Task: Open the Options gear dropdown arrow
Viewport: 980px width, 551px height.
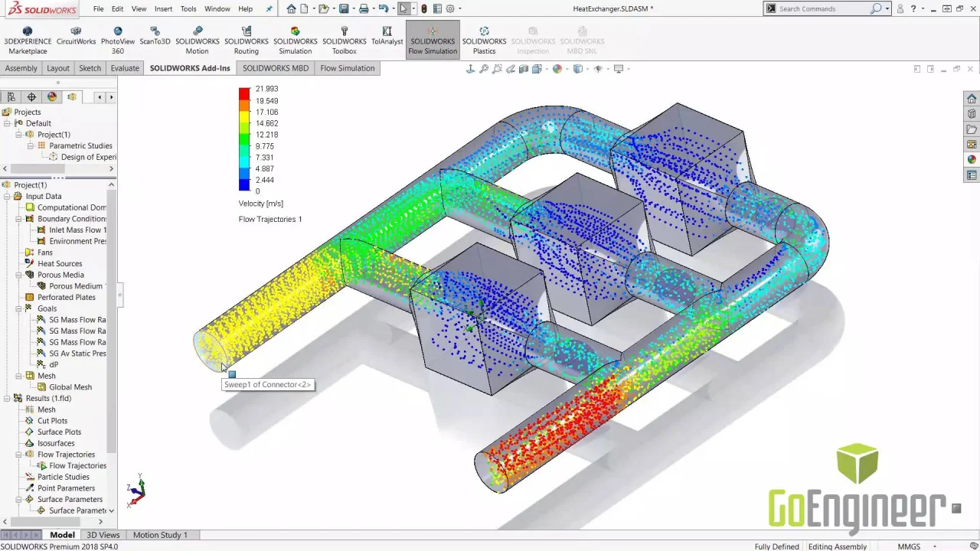Action: 461,9
